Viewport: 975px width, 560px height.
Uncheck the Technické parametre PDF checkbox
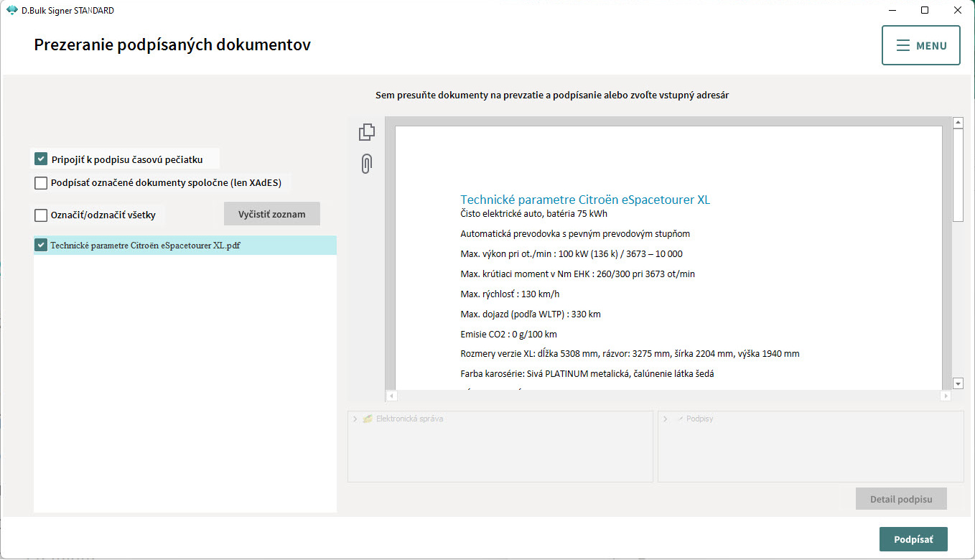coord(41,245)
